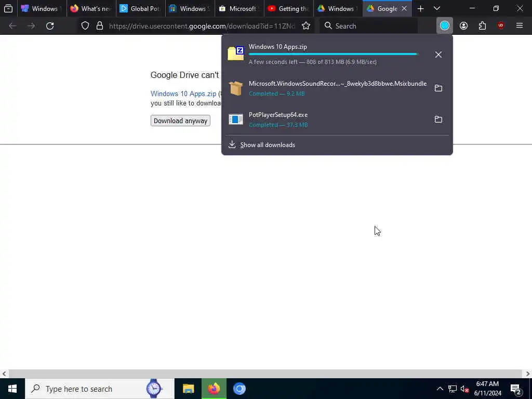
Task: Focus the Firefox Search box
Action: pos(368,26)
